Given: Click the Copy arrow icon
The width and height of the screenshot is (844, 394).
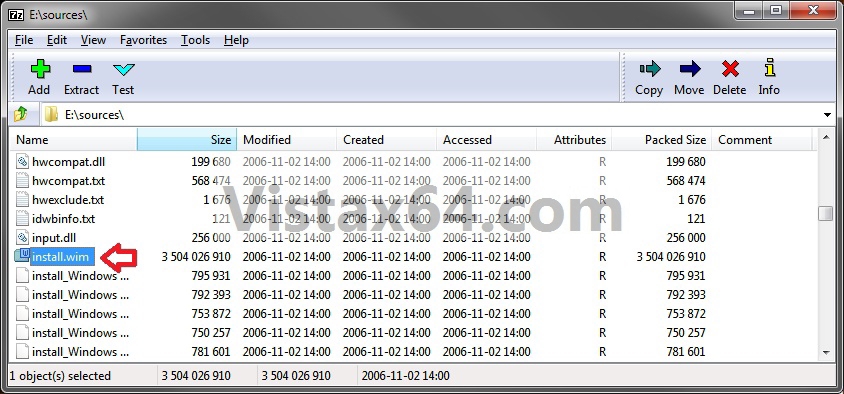Looking at the screenshot, I should 650,69.
